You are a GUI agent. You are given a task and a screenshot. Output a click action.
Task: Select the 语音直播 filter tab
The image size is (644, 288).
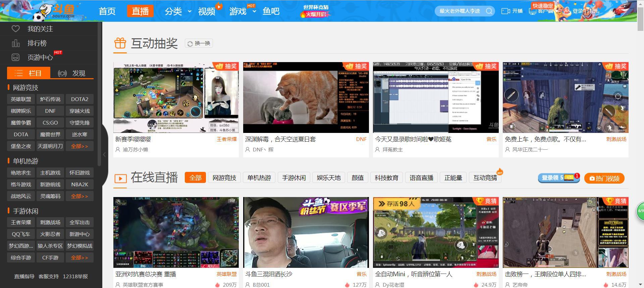(422, 178)
